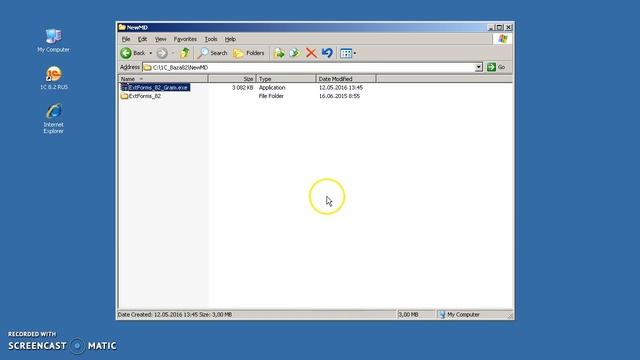Close the NewMD window

pyautogui.click(x=509, y=27)
